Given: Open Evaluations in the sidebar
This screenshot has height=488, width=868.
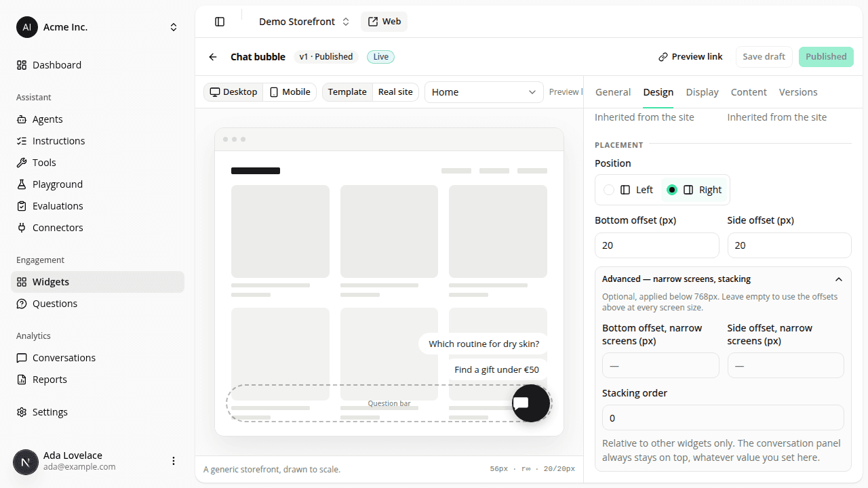Looking at the screenshot, I should [98, 206].
